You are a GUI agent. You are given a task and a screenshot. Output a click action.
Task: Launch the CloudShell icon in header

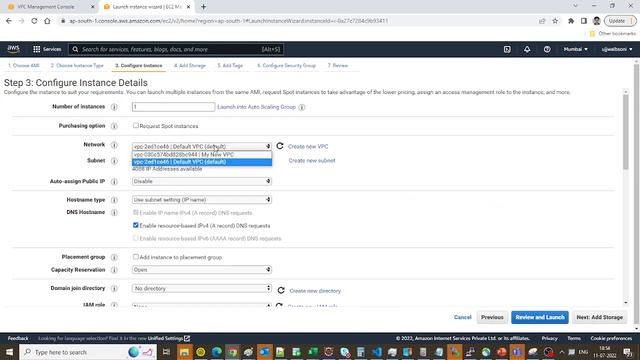pyautogui.click(x=507, y=49)
